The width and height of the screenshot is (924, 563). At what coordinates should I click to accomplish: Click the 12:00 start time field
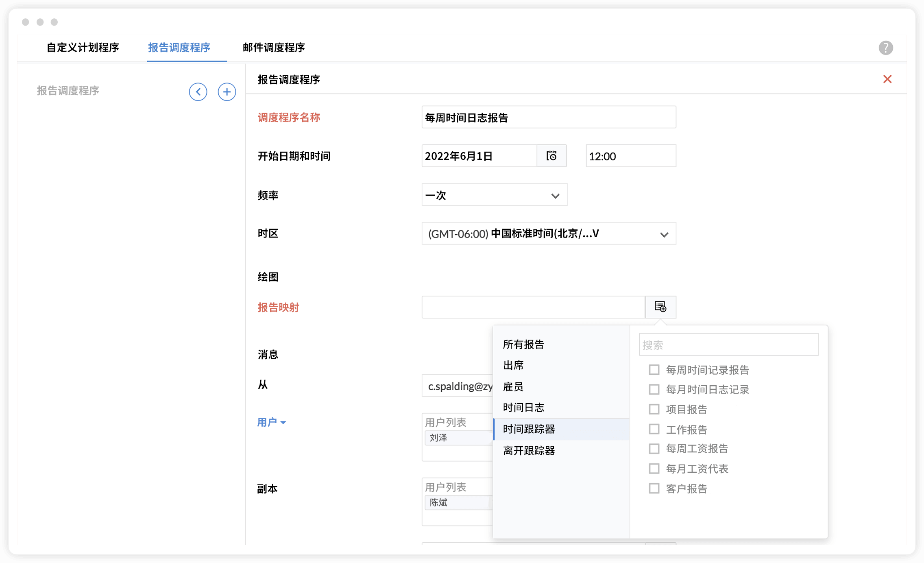point(630,156)
